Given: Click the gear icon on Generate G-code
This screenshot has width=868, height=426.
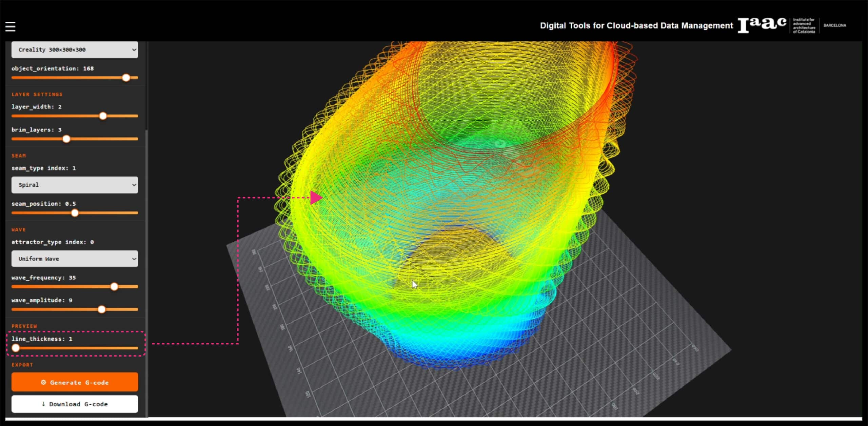Looking at the screenshot, I should [43, 382].
